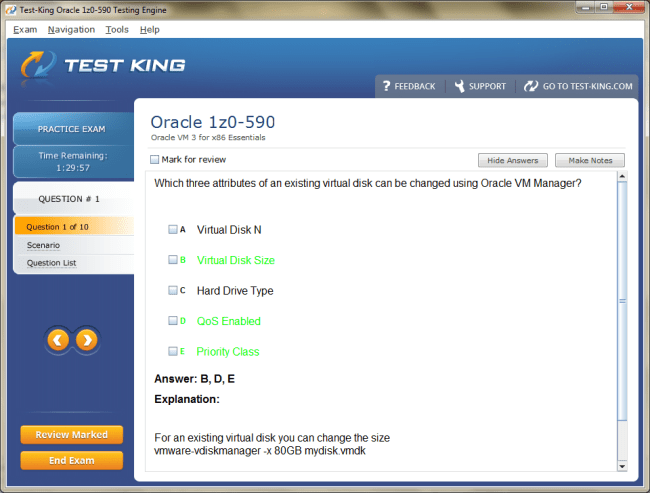This screenshot has width=650, height=493.
Task: Click the End Exam button
Action: click(x=72, y=460)
